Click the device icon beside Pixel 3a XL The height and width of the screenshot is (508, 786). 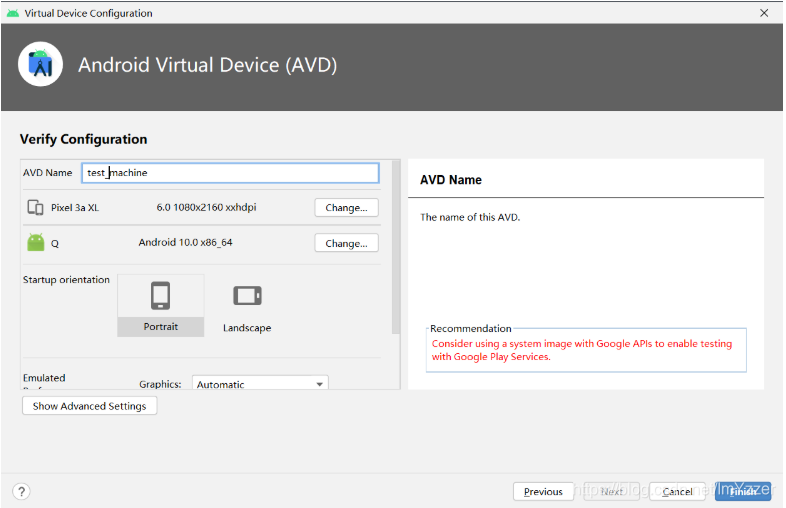click(x=35, y=207)
